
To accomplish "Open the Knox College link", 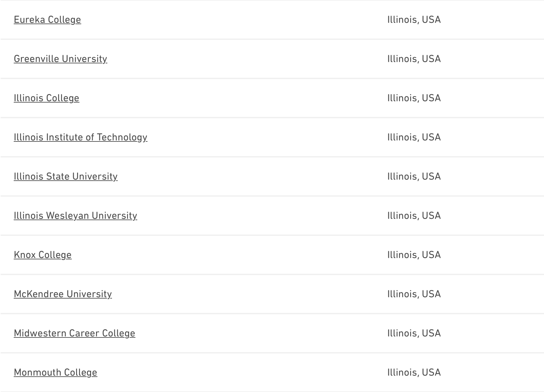I will point(42,255).
